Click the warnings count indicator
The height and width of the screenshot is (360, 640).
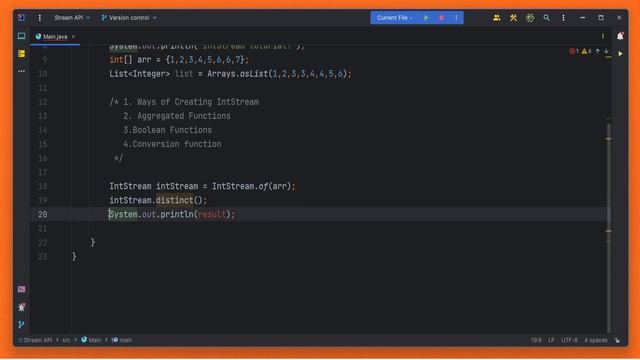[x=587, y=51]
